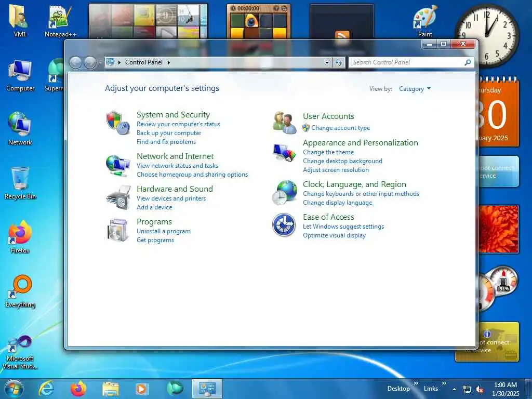Click the Back navigation arrow
The image size is (532, 399).
tap(75, 62)
